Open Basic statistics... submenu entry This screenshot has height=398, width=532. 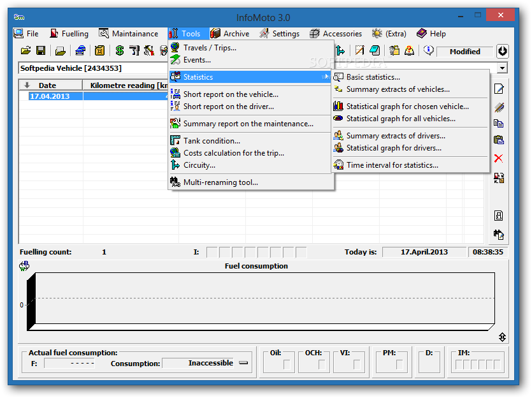410,77
